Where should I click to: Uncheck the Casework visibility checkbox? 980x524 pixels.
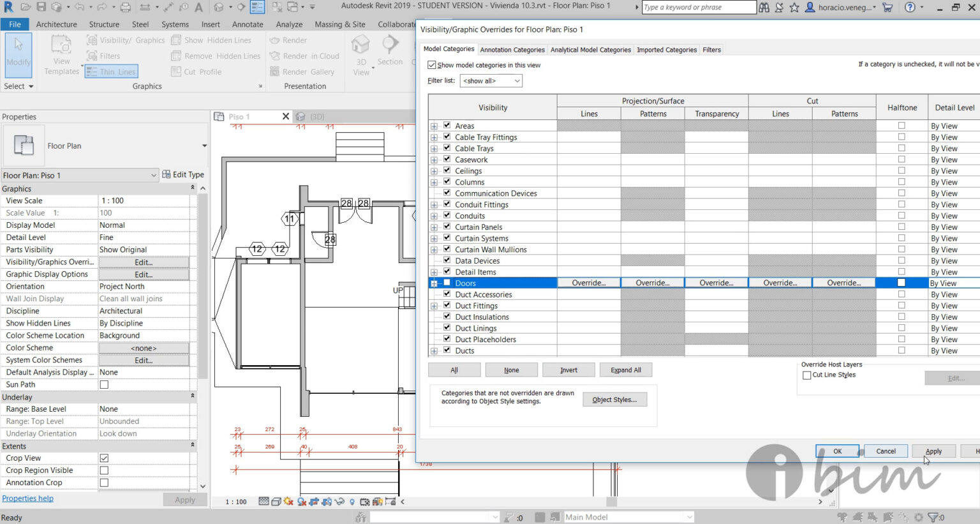tap(447, 160)
